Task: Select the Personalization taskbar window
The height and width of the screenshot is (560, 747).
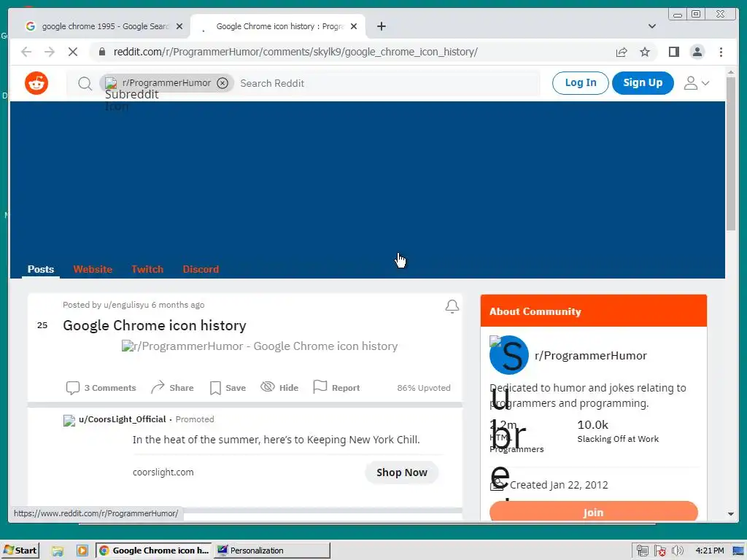Action: 272,551
